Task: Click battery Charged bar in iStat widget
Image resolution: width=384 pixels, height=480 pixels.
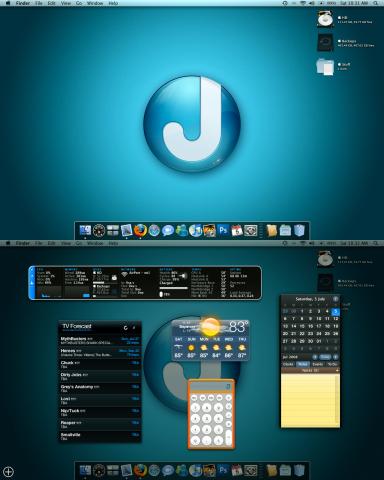Action: coord(173,289)
